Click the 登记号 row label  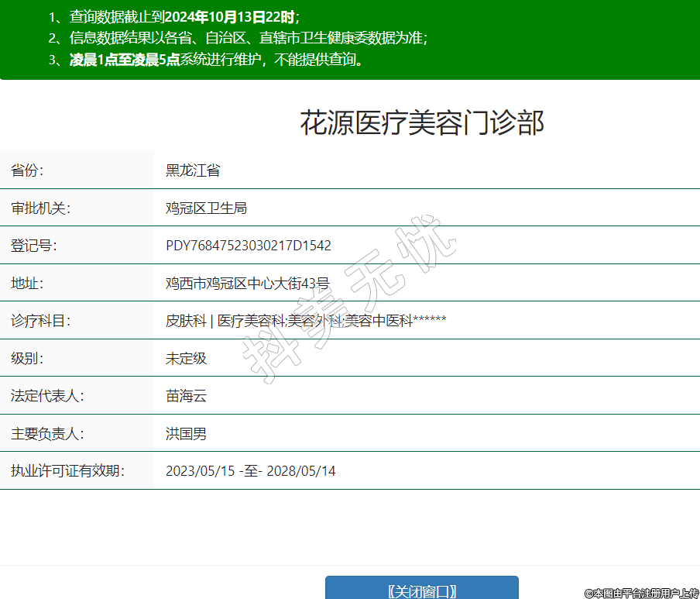tap(34, 246)
